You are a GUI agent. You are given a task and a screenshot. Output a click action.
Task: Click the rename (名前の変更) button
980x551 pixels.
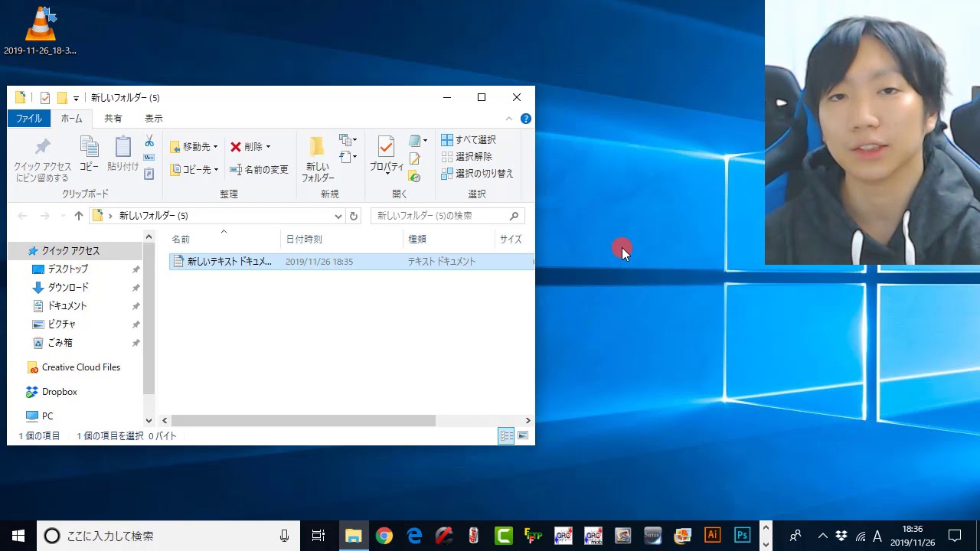[260, 169]
